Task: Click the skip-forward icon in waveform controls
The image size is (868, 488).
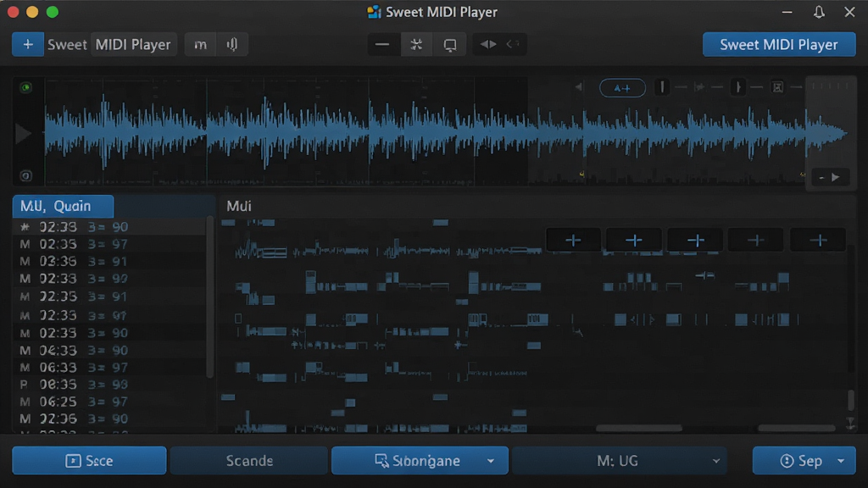Action: 699,87
